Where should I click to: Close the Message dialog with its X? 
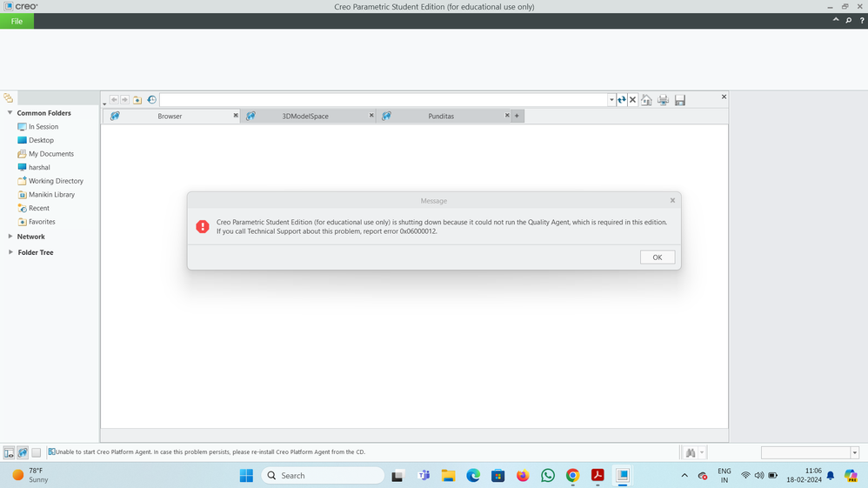672,201
